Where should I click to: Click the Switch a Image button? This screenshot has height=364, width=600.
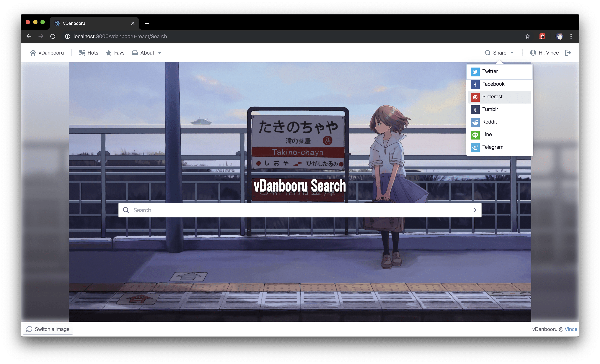click(48, 329)
